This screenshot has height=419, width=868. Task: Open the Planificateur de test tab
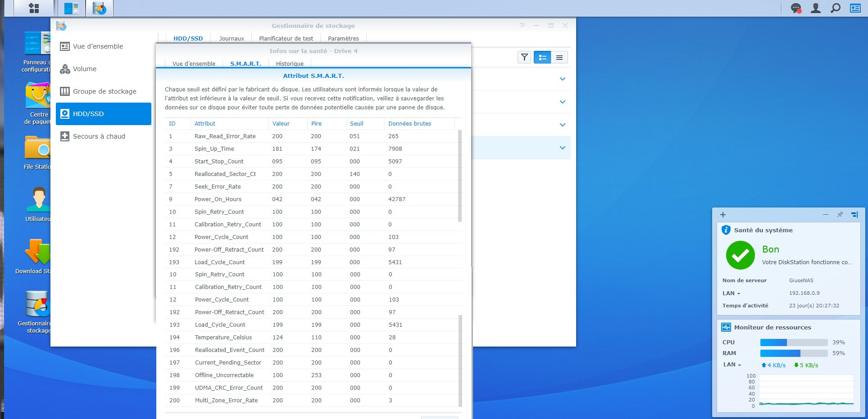coord(286,38)
